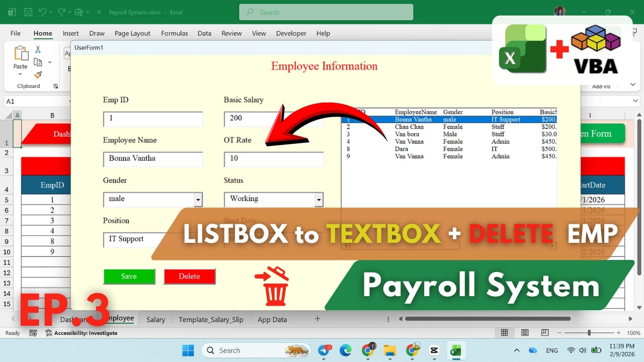
Task: Open CapCut from the taskbar
Action: (434, 350)
